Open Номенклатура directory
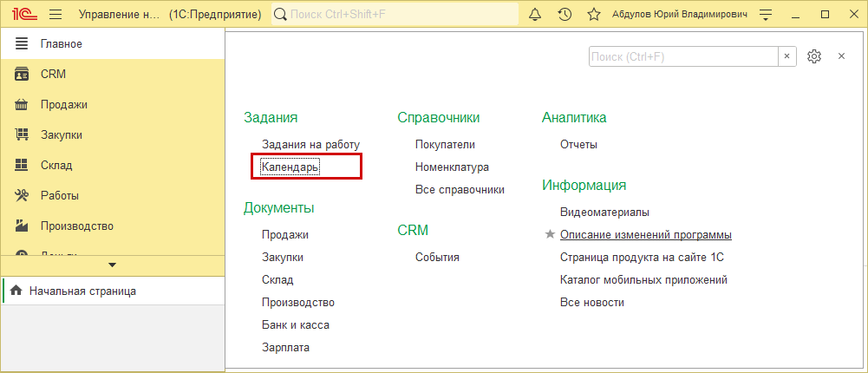This screenshot has height=373, width=868. [x=452, y=167]
